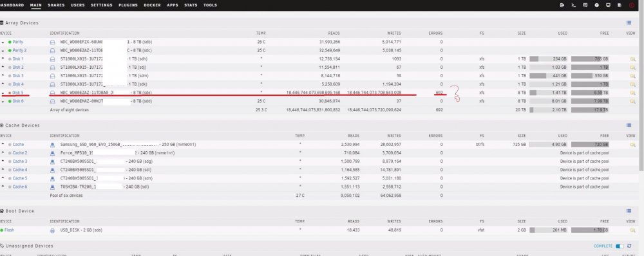The height and width of the screenshot is (256, 644).
Task: Click the logout icon in the top bar
Action: point(562,5)
